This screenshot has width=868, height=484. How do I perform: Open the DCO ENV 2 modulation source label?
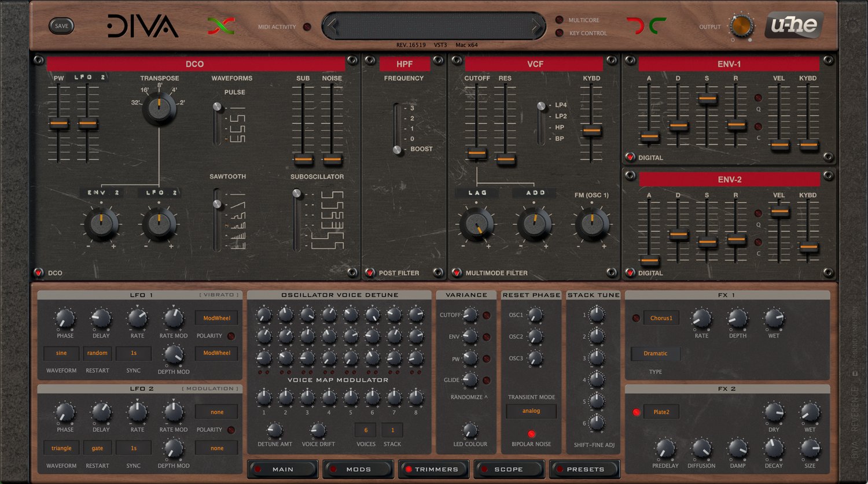coord(102,193)
